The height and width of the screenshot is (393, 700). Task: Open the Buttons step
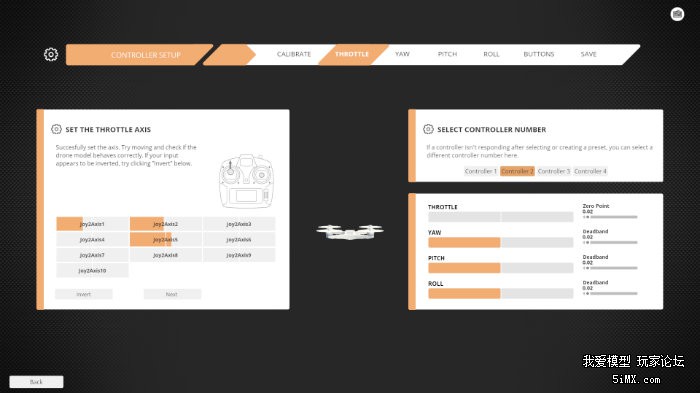(x=538, y=54)
